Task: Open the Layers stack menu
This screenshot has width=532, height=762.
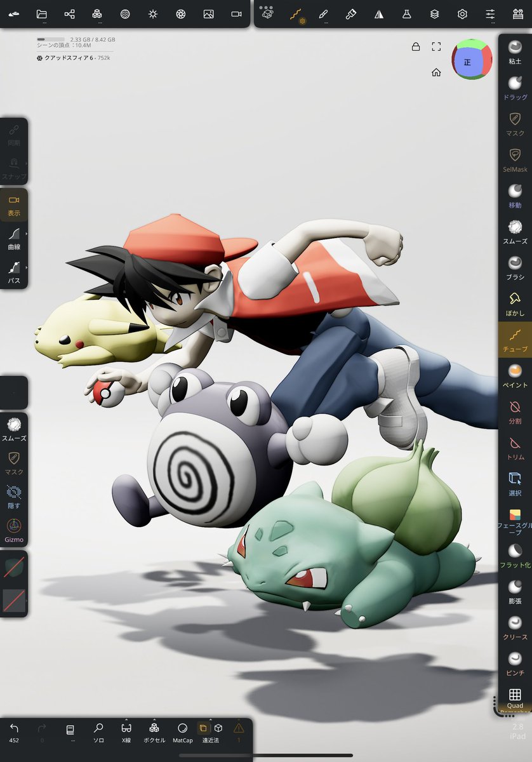Action: [x=434, y=14]
